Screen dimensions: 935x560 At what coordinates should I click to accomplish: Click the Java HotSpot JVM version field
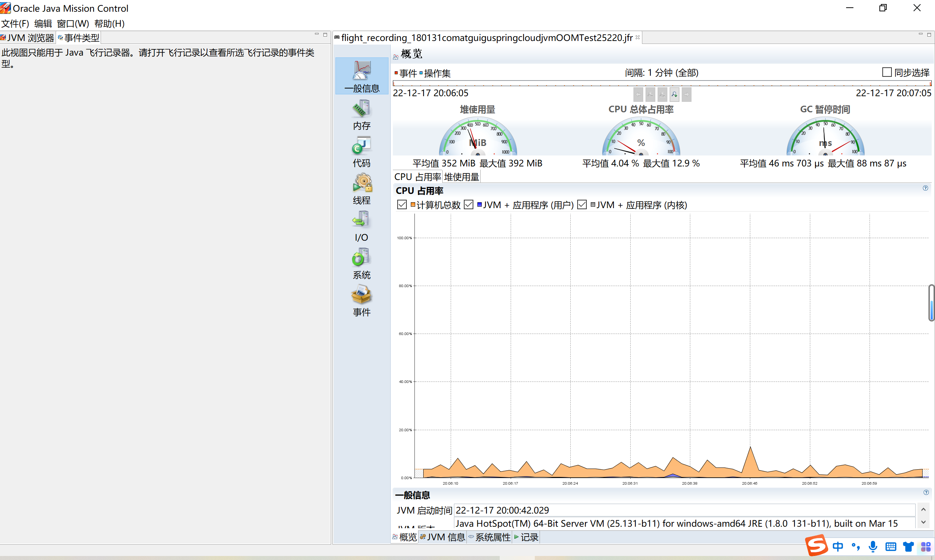pyautogui.click(x=685, y=523)
